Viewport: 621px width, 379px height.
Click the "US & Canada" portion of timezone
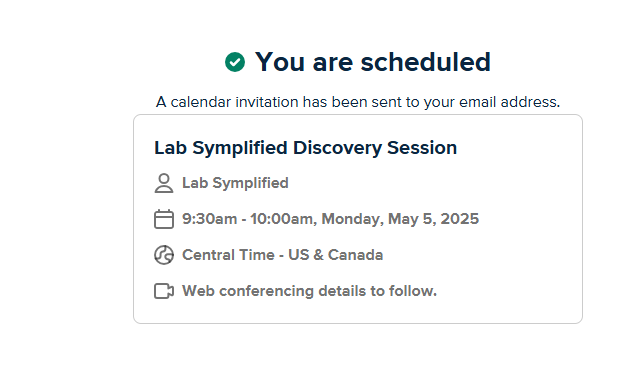335,255
